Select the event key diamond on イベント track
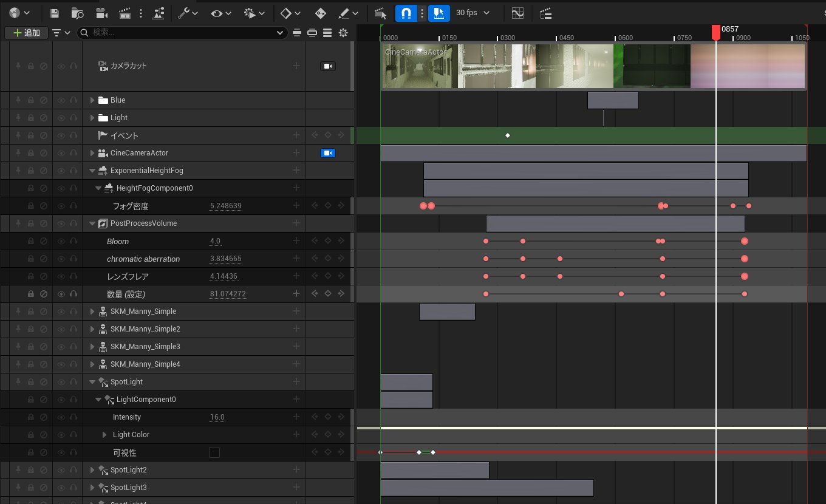The width and height of the screenshot is (826, 504). click(x=508, y=135)
